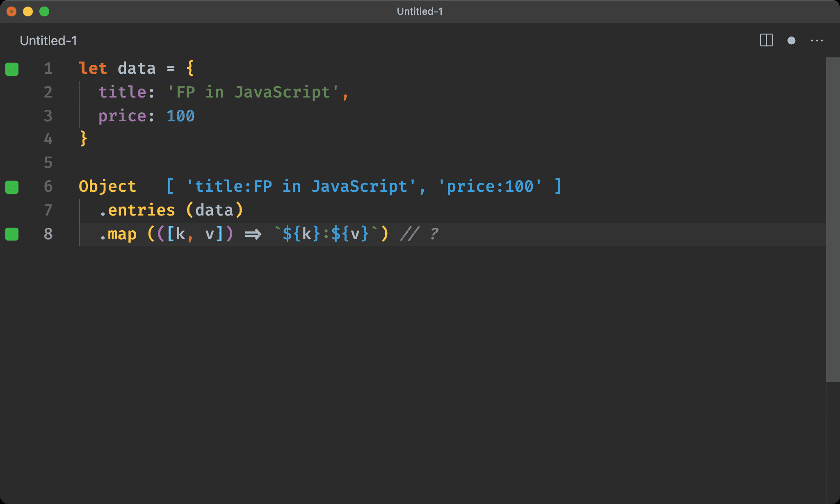The height and width of the screenshot is (504, 840).
Task: Click the unsaved changes dot indicator
Action: point(791,41)
